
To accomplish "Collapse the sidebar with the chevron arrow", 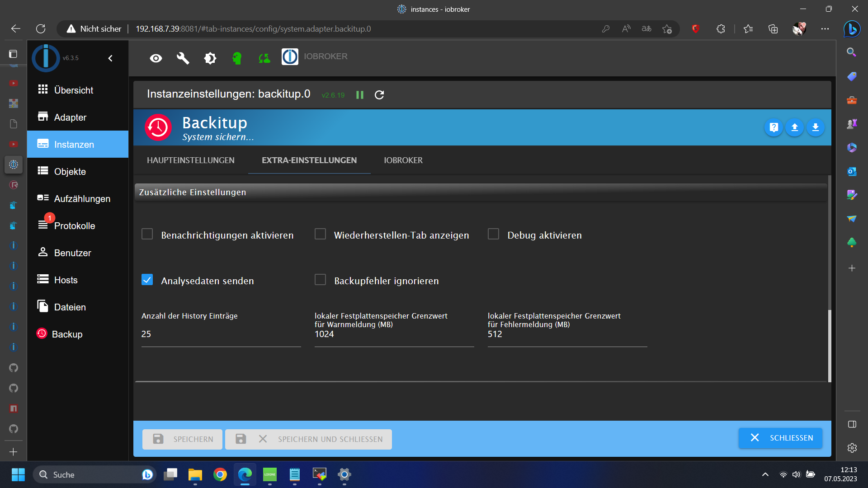I will (110, 58).
